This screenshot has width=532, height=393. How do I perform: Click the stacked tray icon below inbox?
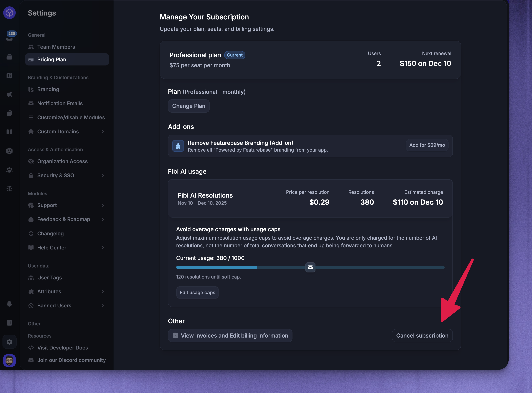tap(9, 57)
